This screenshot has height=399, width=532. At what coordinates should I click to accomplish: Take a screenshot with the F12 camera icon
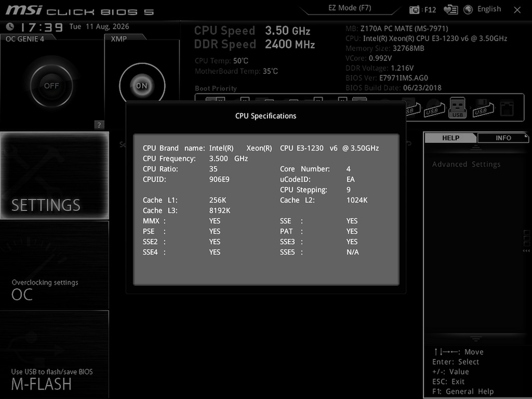pyautogui.click(x=414, y=10)
